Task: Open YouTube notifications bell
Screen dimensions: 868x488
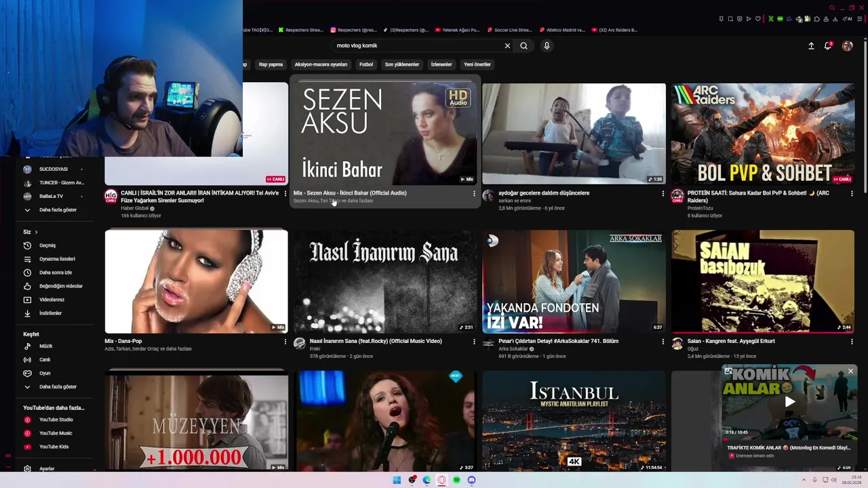Action: point(828,45)
